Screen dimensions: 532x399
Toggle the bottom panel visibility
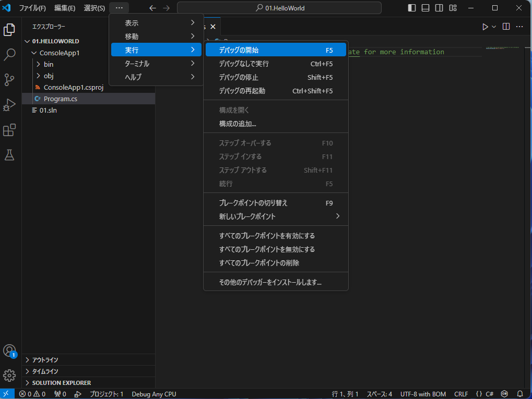(x=425, y=8)
